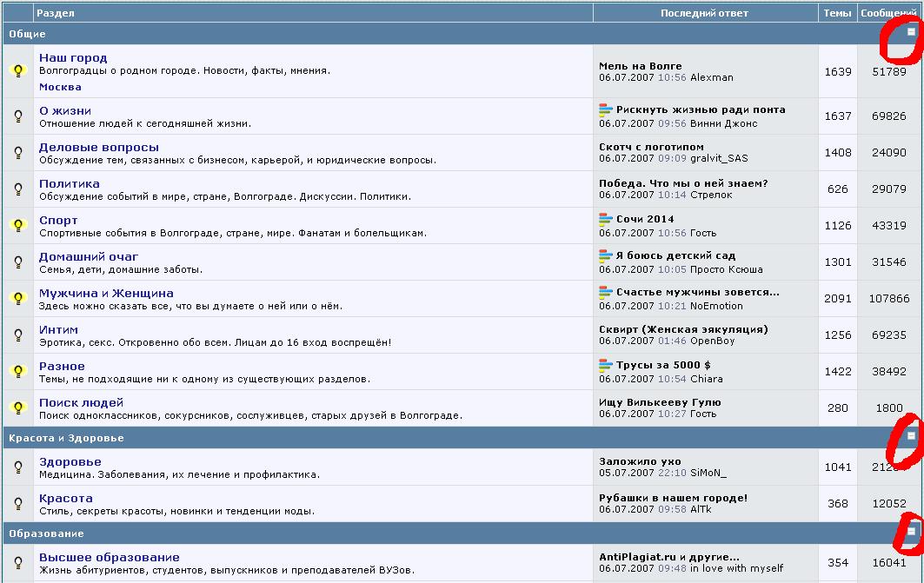Collapse the Красота и Здоровье category
Viewport: 924px width, 583px height.
pos(911,436)
